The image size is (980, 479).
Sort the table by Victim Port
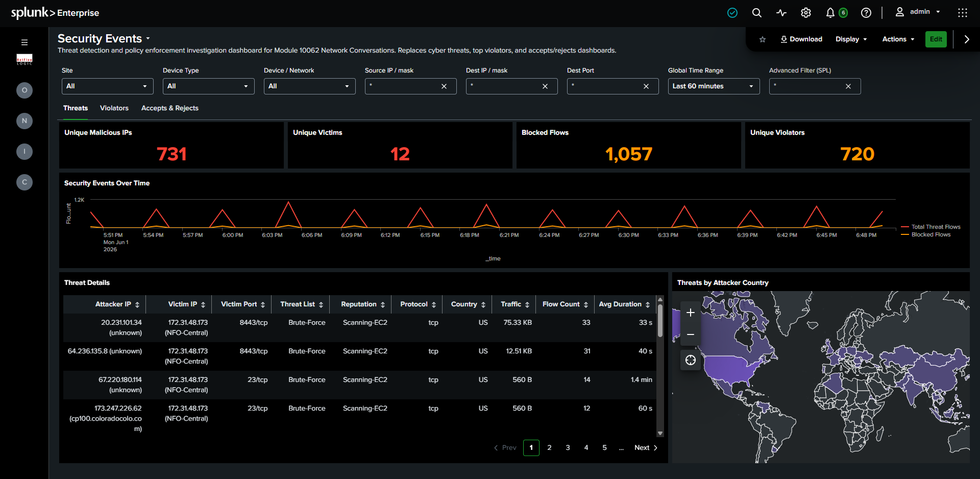pyautogui.click(x=243, y=304)
